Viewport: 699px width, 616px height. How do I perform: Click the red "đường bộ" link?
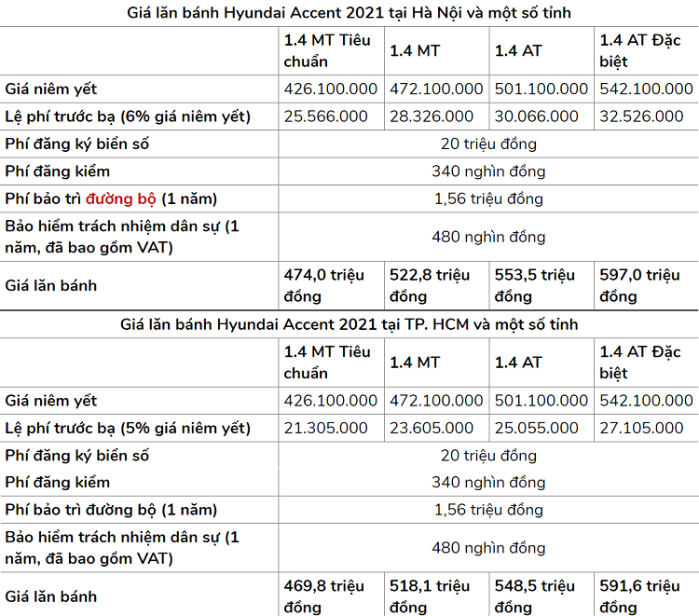[121, 199]
